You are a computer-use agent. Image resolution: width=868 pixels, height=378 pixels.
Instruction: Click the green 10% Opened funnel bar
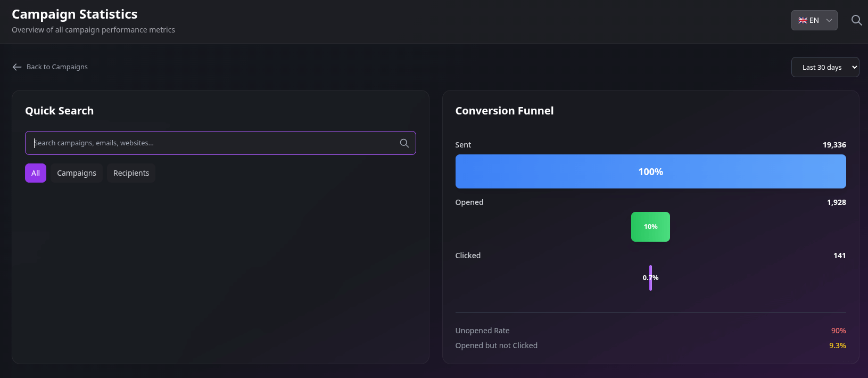tap(650, 227)
